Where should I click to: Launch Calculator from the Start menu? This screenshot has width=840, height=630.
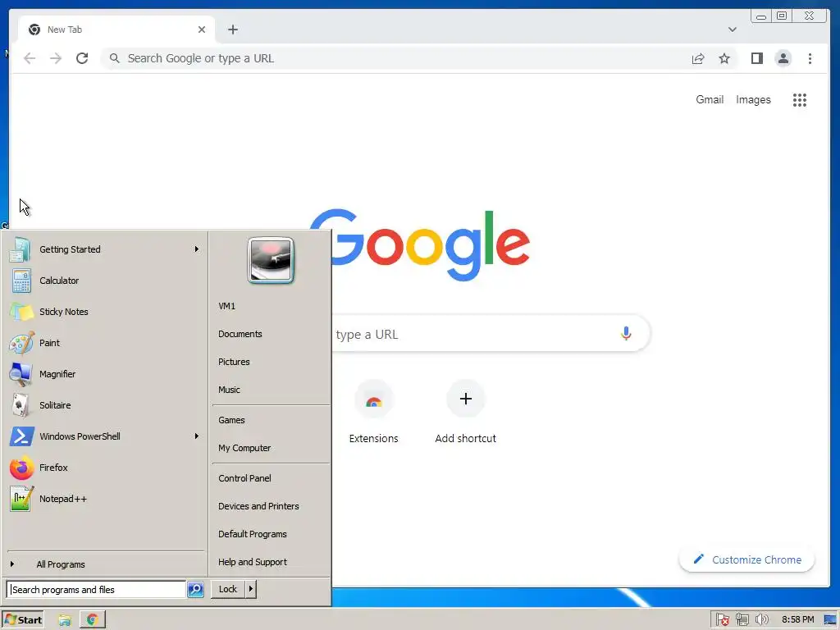pyautogui.click(x=106, y=281)
